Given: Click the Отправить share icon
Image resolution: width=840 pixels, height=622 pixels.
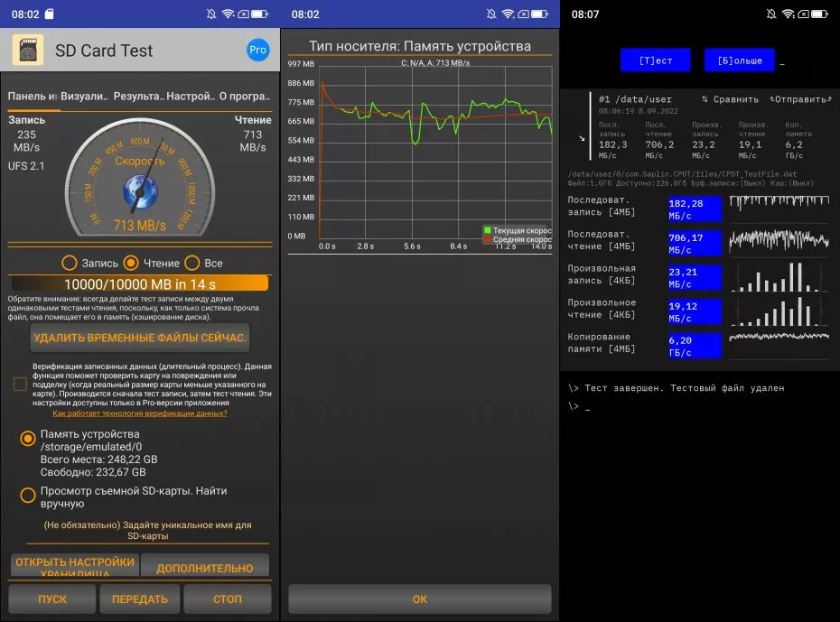Looking at the screenshot, I should 773,99.
